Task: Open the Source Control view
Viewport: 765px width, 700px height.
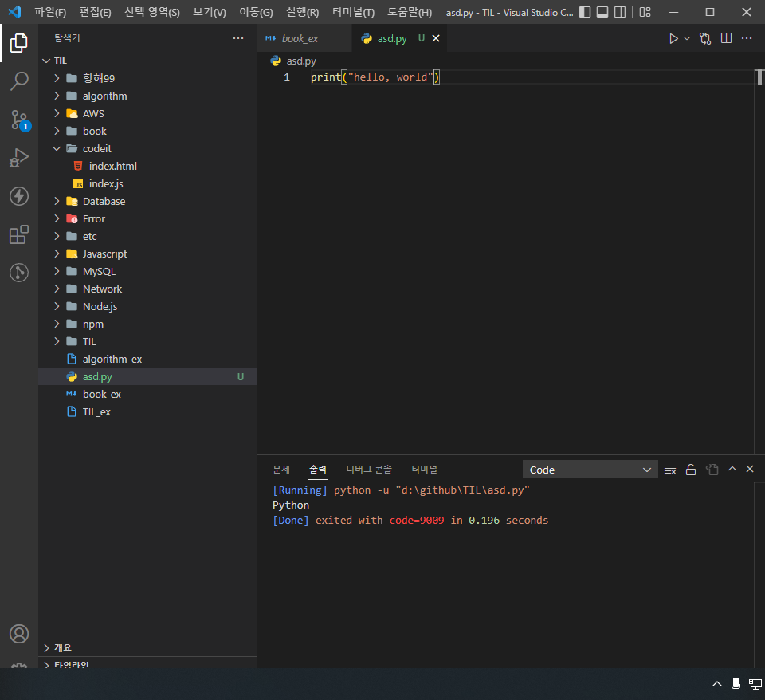Action: (19, 120)
